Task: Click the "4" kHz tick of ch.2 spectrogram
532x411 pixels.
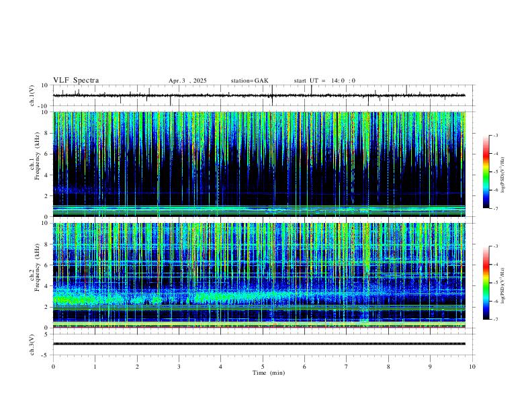Action: click(46, 286)
